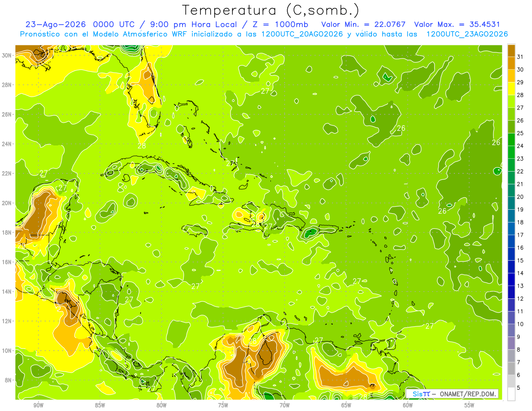Click the 85W longitude axis label
The width and height of the screenshot is (532, 411).
tap(100, 405)
